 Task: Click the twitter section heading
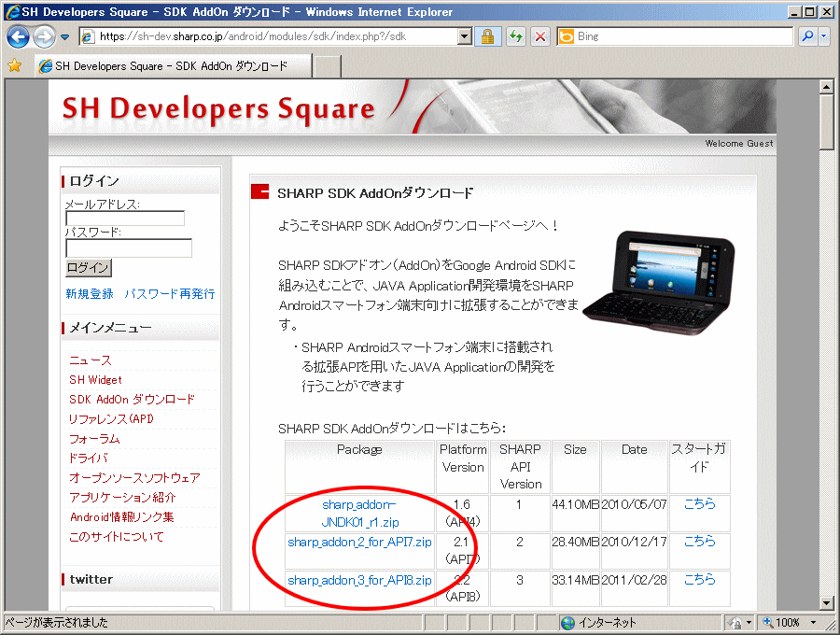click(x=91, y=579)
